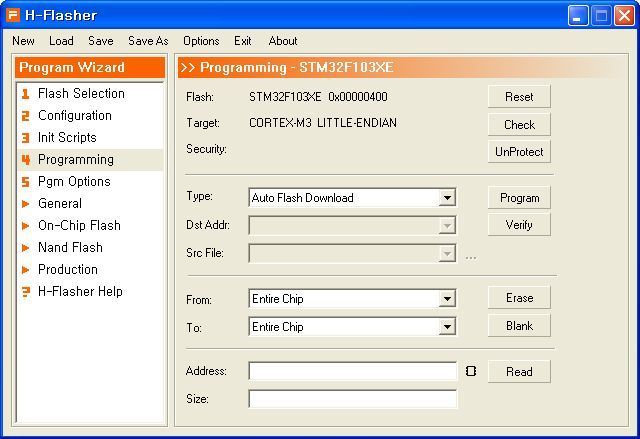The width and height of the screenshot is (640, 439).
Task: Click the Check button
Action: pyautogui.click(x=519, y=124)
